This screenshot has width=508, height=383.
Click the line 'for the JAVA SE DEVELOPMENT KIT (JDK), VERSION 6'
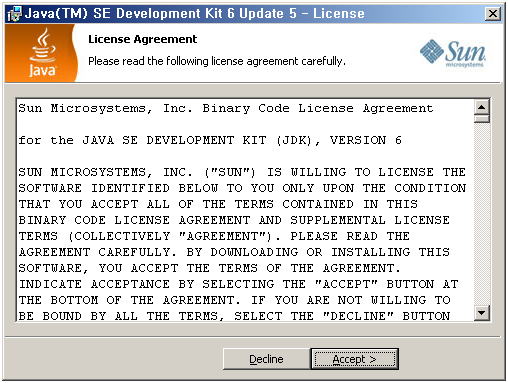coord(210,140)
